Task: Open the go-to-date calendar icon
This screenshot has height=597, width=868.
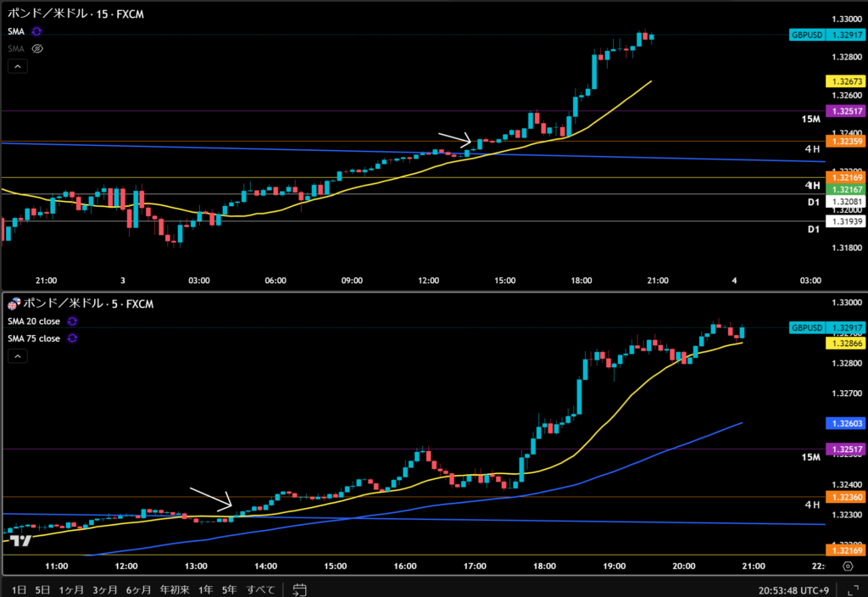Action: point(298,589)
